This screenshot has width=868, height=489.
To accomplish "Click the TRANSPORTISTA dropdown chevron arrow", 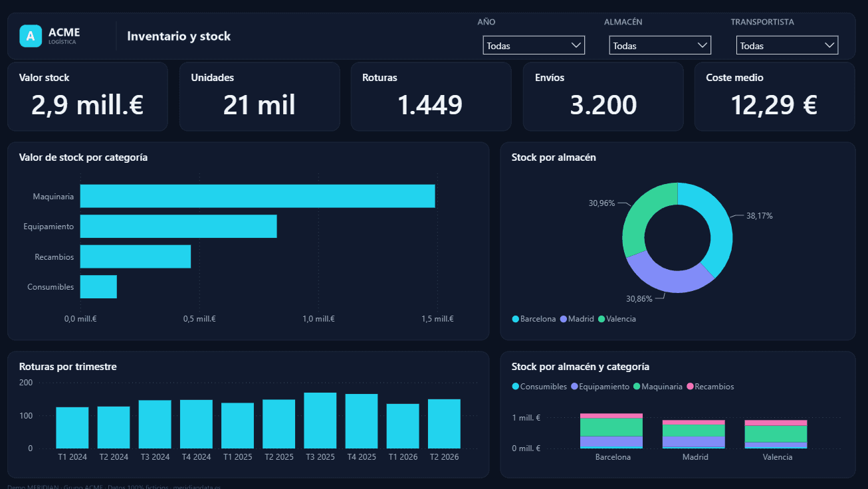I will point(829,45).
